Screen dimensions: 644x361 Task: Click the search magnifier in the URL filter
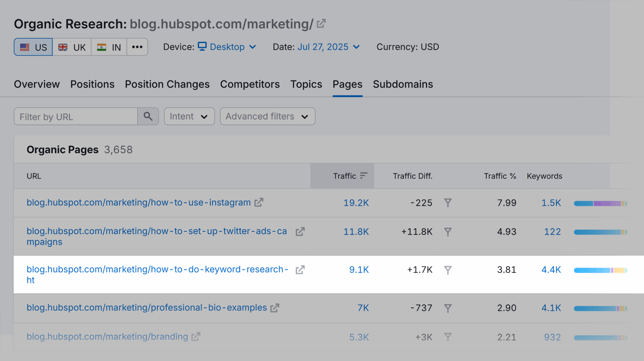pyautogui.click(x=148, y=116)
